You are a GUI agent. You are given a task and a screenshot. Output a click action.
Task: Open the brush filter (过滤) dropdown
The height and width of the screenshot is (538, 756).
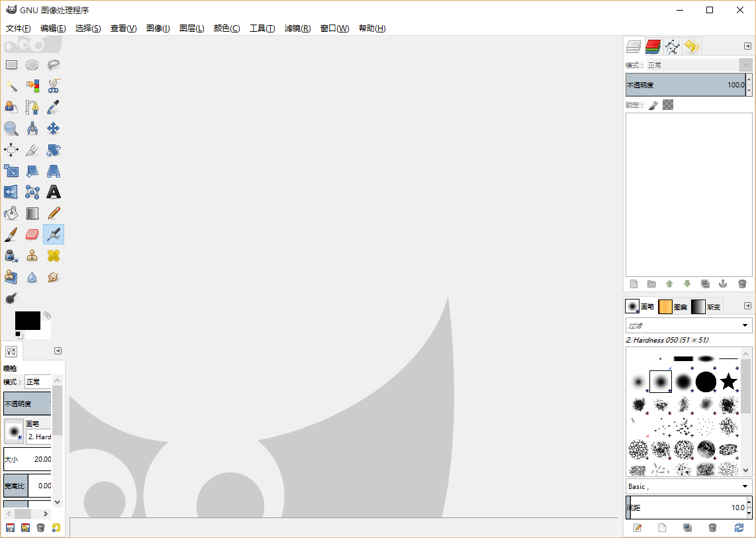coord(688,325)
